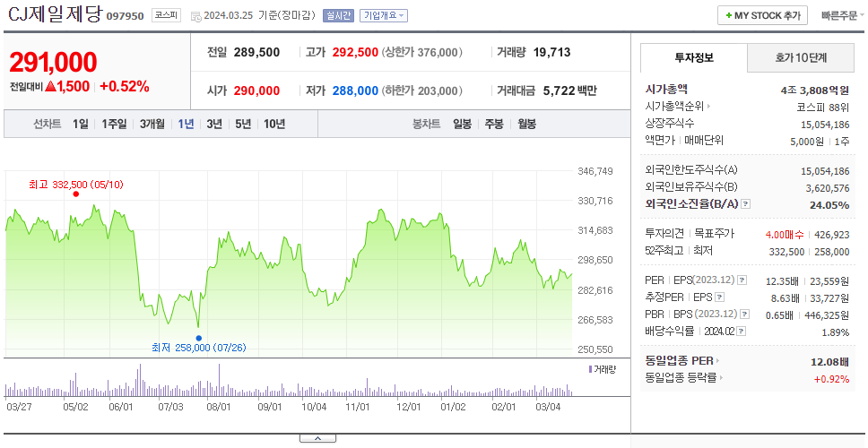Click the current price 291,000
This screenshot has width=868, height=448.
click(53, 63)
